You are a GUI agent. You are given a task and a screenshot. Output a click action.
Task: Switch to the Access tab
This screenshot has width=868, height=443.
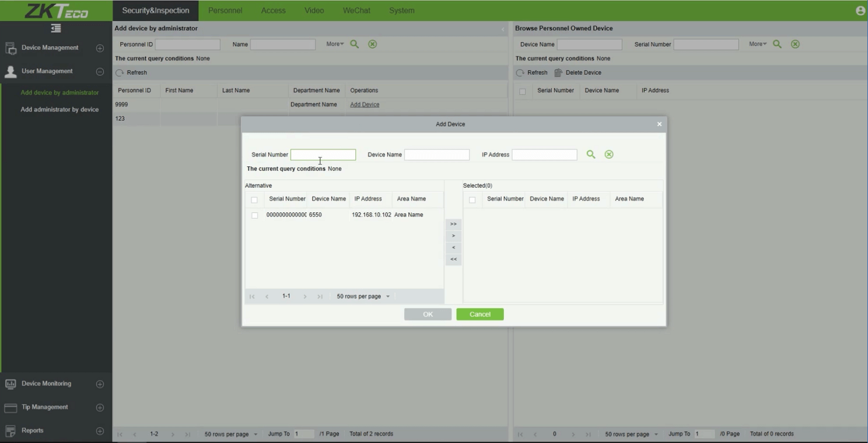point(273,11)
